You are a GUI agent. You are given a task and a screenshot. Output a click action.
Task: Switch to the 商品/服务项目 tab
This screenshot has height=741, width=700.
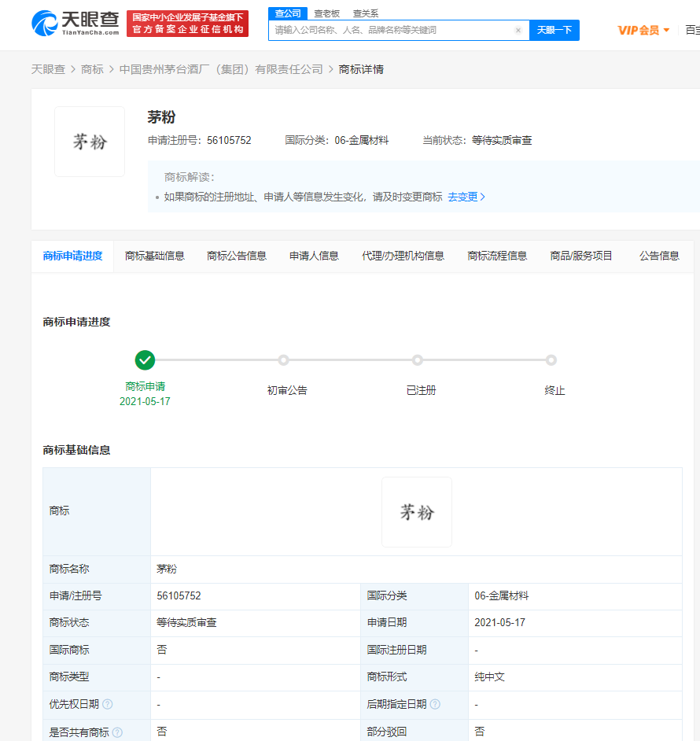point(581,256)
